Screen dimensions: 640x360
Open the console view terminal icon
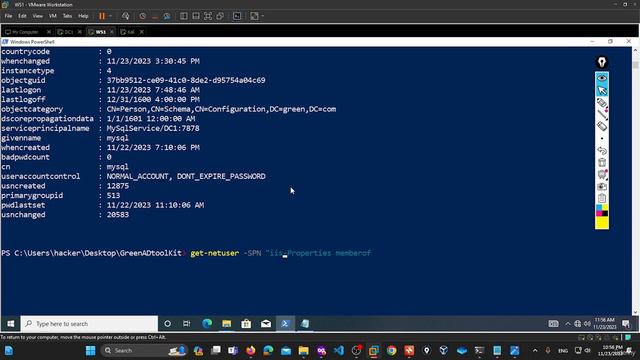point(237,16)
